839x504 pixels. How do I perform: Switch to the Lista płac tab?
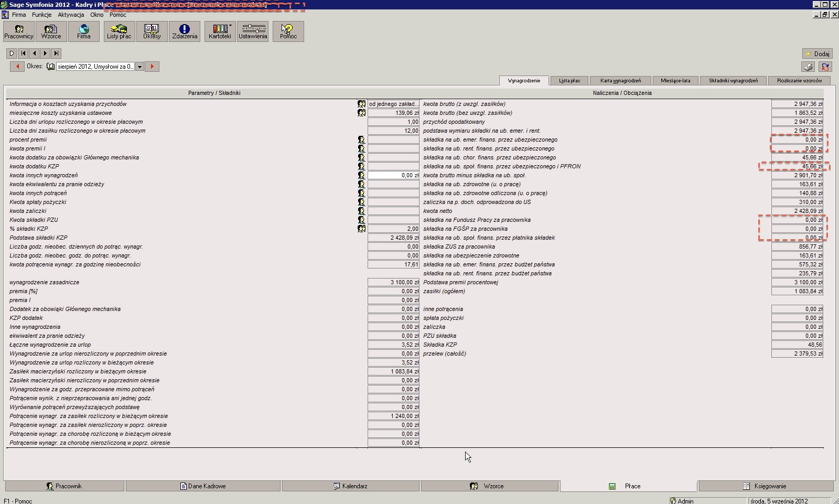tap(569, 81)
